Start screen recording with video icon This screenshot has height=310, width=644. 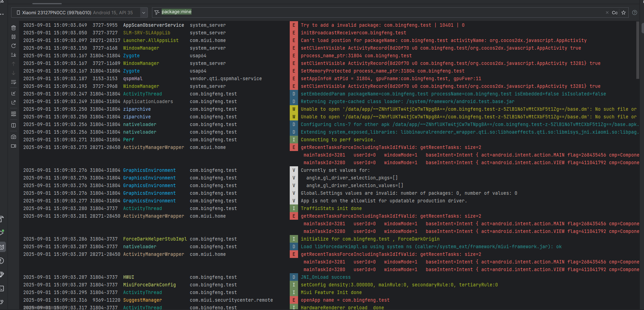[14, 146]
